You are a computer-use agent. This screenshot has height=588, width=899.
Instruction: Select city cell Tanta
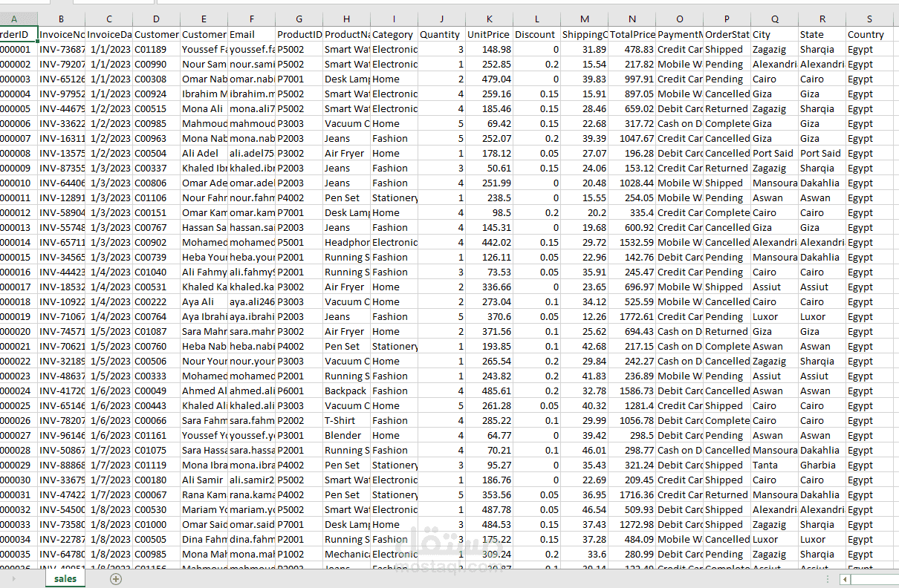[774, 465]
